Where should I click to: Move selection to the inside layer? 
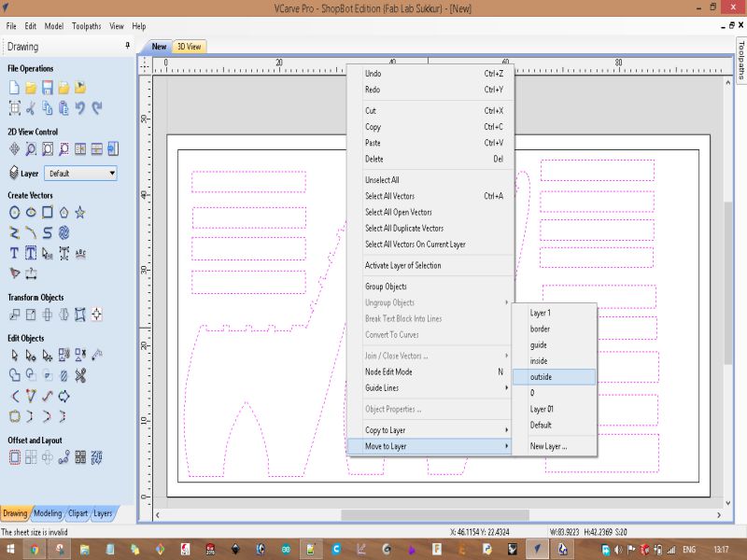pyautogui.click(x=554, y=361)
